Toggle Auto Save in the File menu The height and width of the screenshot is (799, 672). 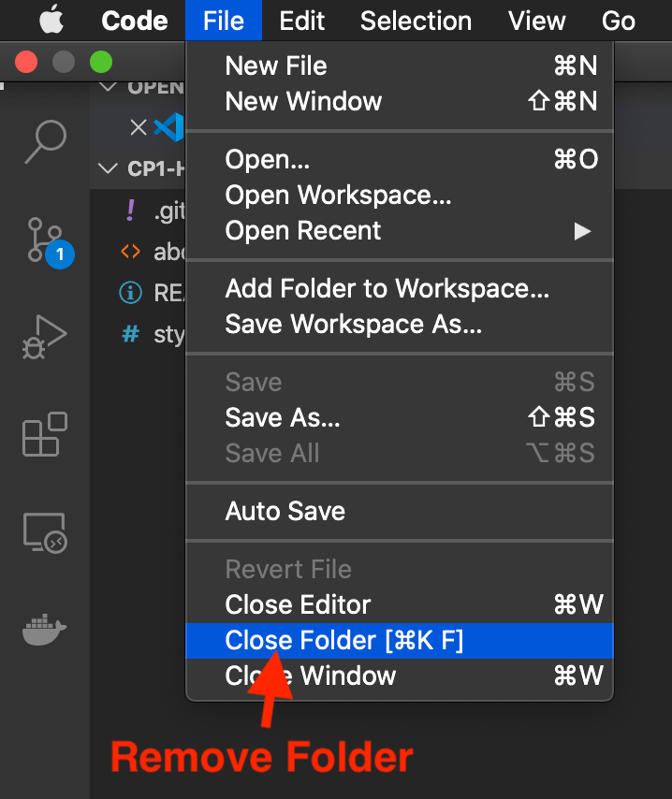click(x=284, y=511)
